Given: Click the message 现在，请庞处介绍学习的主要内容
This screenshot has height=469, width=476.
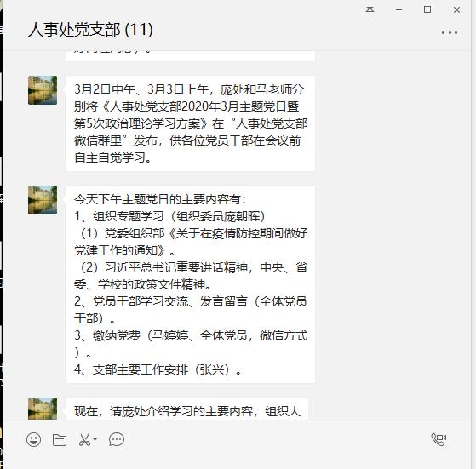Looking at the screenshot, I should point(186,409).
